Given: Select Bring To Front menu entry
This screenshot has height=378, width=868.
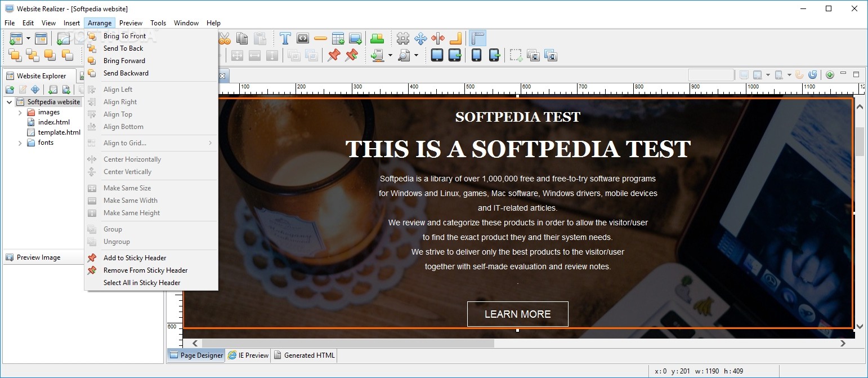Looking at the screenshot, I should pos(151,36).
